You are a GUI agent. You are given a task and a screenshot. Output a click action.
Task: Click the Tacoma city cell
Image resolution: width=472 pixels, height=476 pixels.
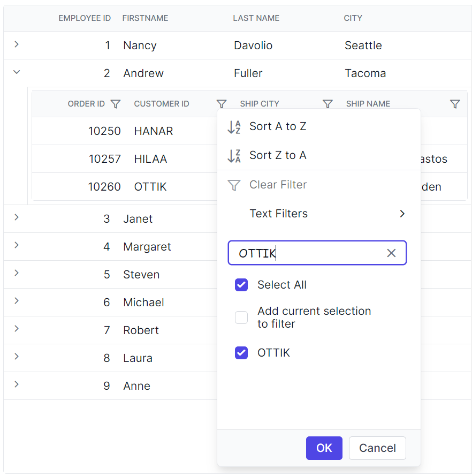pos(365,73)
